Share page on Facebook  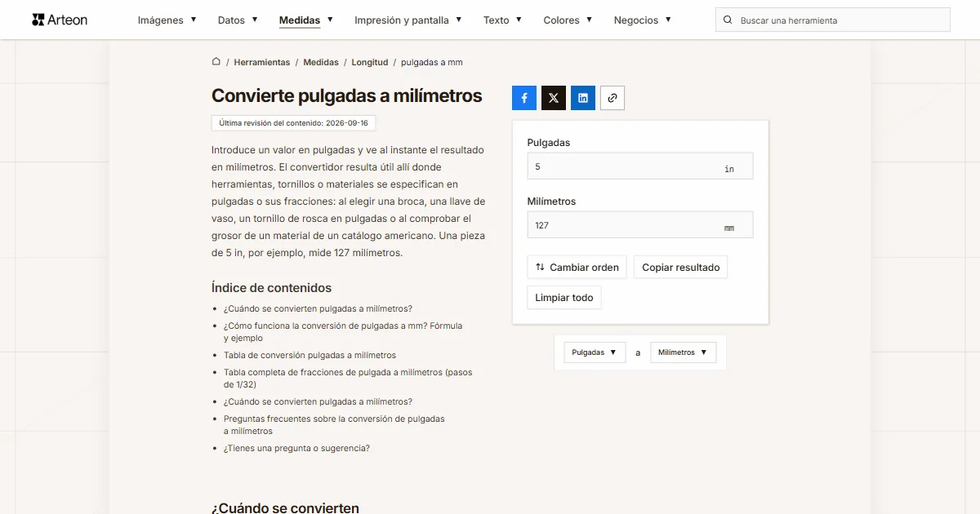tap(524, 98)
